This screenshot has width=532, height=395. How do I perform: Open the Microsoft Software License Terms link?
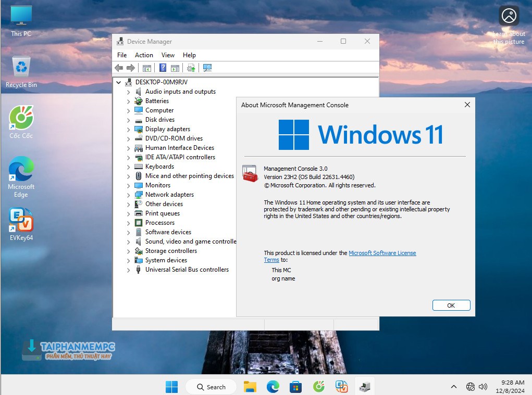382,253
